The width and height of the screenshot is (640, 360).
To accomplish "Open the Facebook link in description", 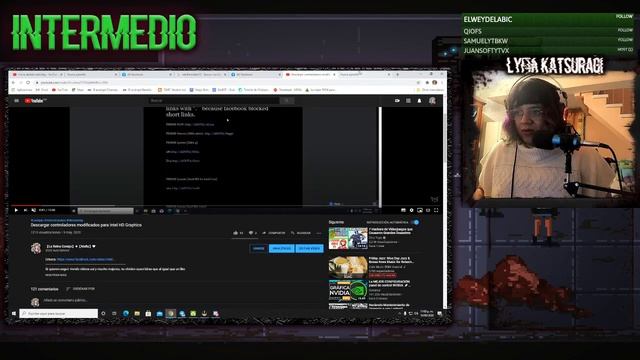I will click(85, 259).
